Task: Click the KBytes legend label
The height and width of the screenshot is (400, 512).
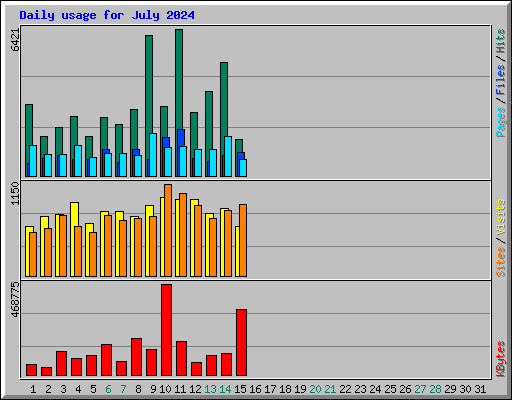Action: point(500,359)
